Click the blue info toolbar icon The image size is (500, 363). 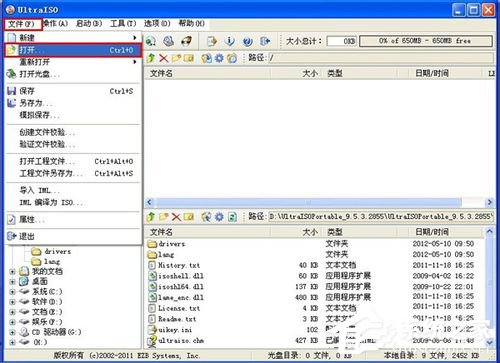coord(229,41)
